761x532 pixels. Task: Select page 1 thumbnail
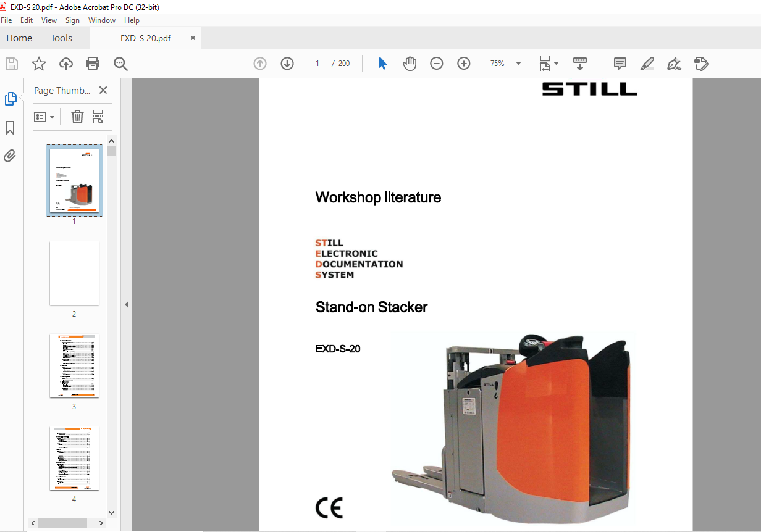74,180
